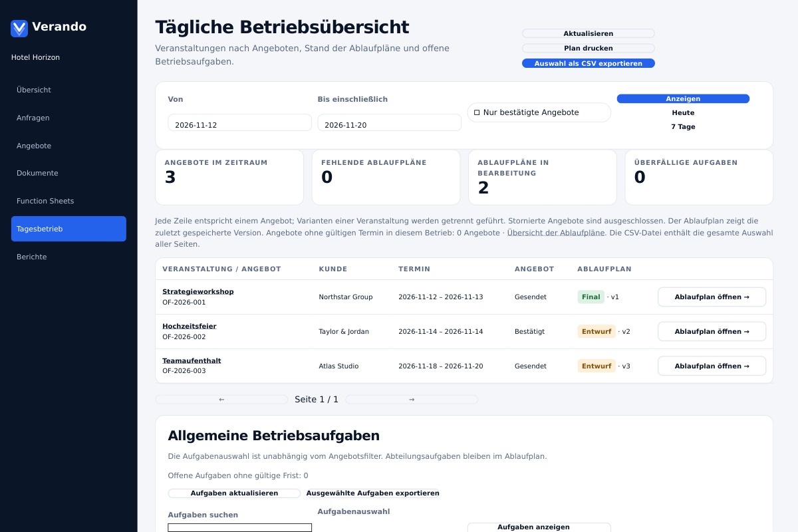Click the Anzeigen button
The width and height of the screenshot is (798, 532).
(683, 98)
